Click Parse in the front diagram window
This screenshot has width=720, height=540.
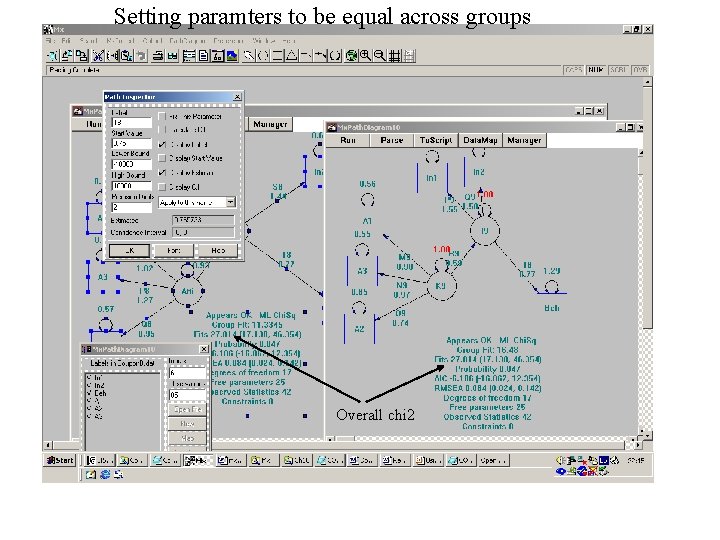392,140
